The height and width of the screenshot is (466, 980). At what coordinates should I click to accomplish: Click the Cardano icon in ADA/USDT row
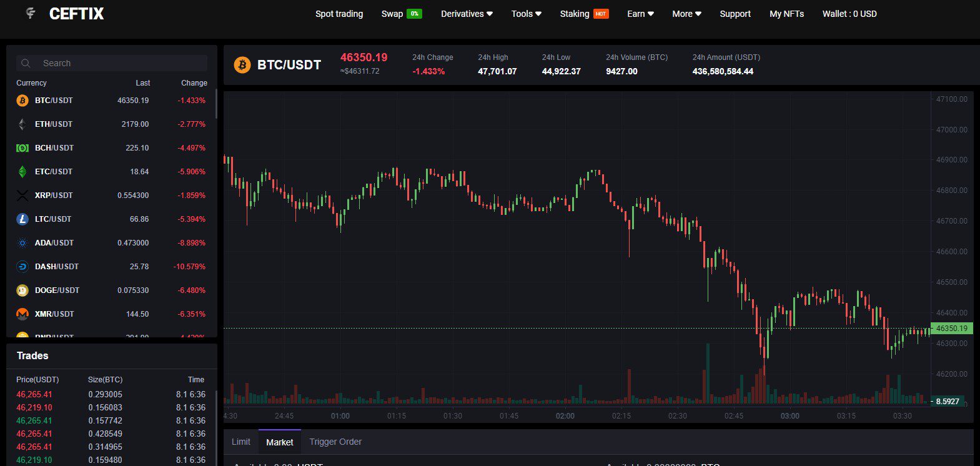pos(22,243)
